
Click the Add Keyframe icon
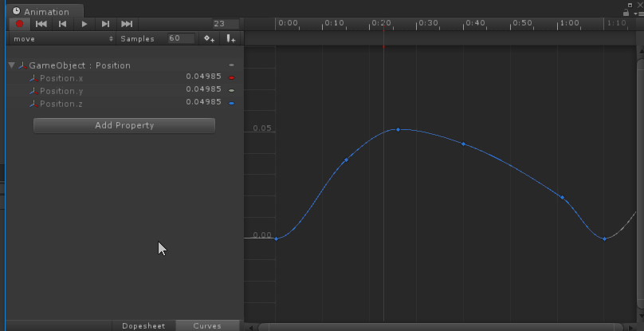click(210, 39)
